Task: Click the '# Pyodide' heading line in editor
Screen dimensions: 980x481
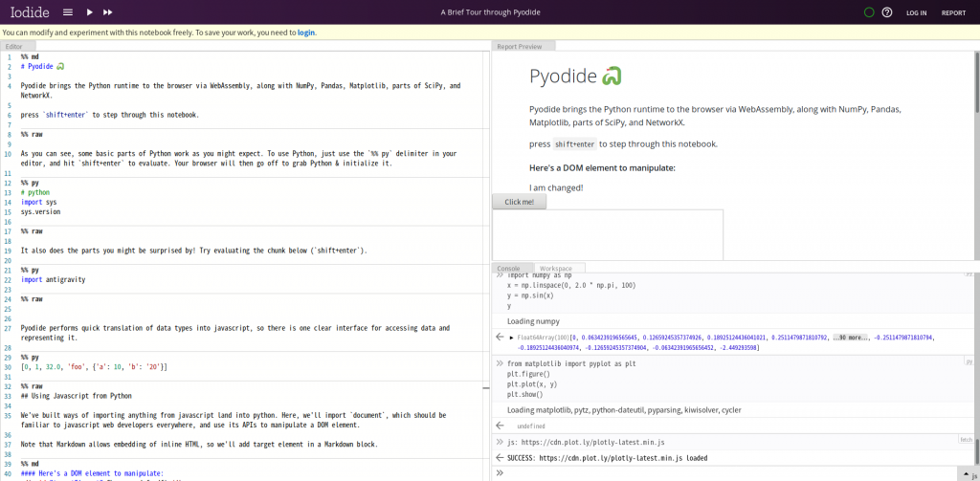Action: tap(43, 66)
